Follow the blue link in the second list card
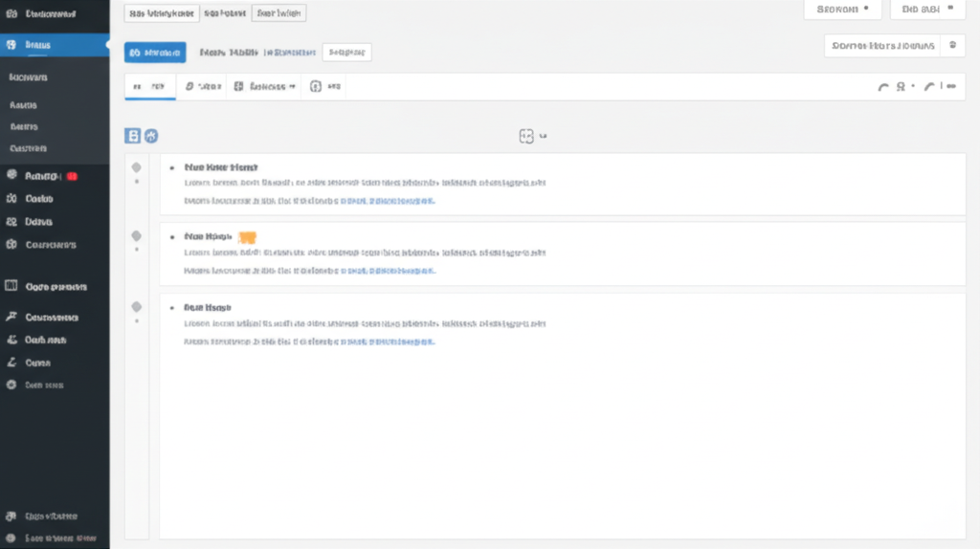Image resolution: width=980 pixels, height=549 pixels. click(x=389, y=271)
